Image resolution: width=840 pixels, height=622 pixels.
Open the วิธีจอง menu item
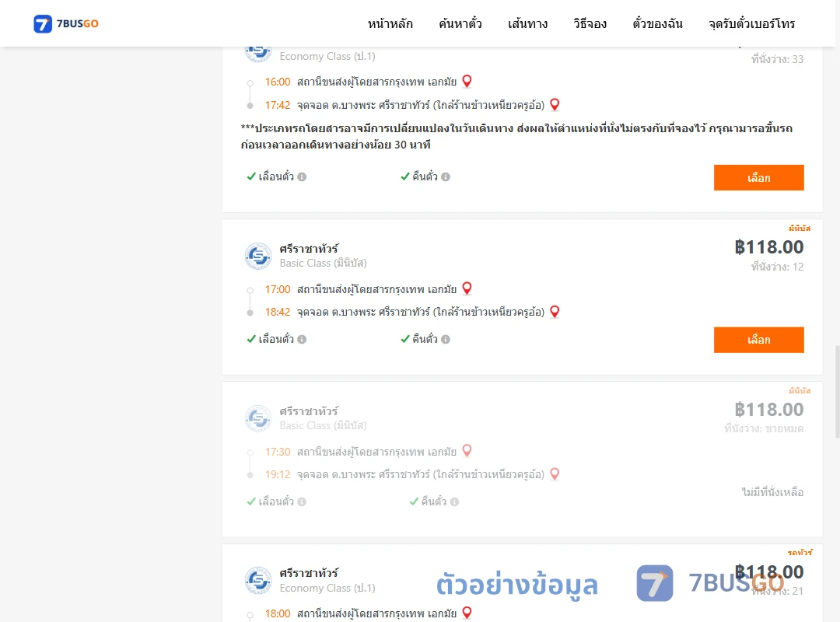(590, 23)
